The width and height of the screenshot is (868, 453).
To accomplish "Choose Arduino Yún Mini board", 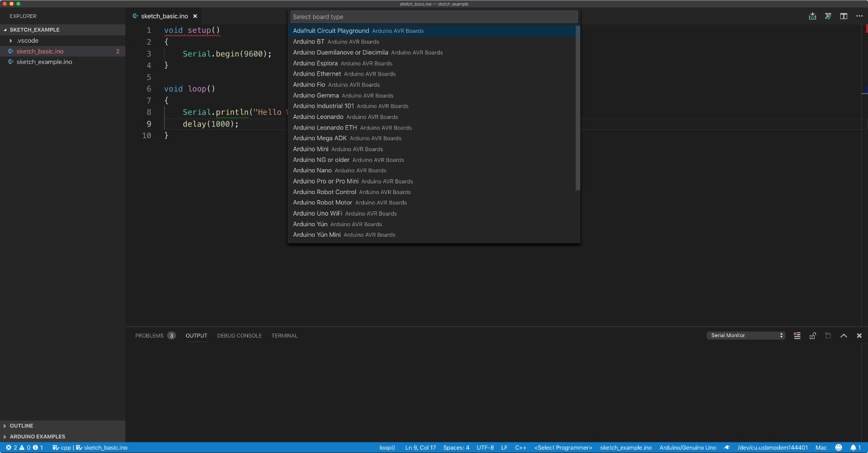I will click(x=432, y=235).
